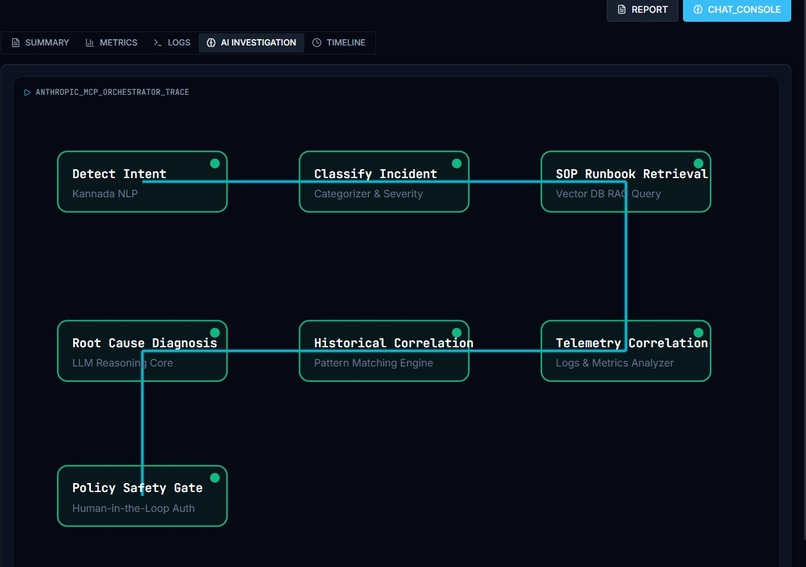The image size is (806, 567).
Task: Switch to the METRICS tab
Action: click(x=112, y=43)
